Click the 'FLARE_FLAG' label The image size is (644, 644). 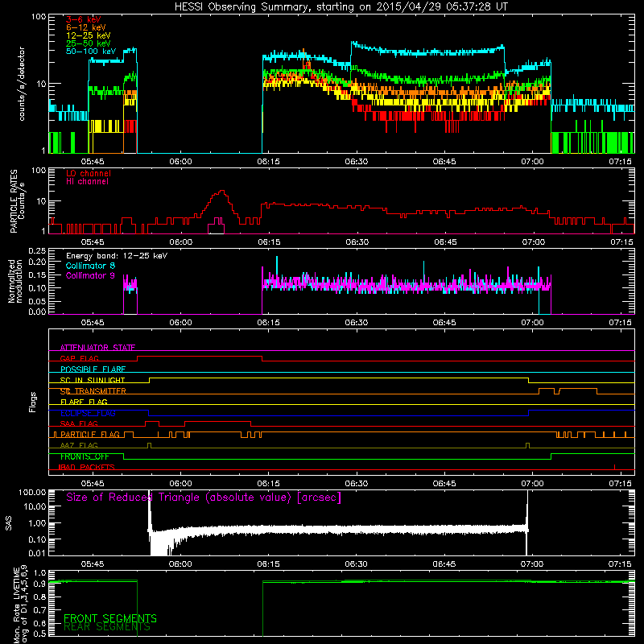[x=84, y=402]
